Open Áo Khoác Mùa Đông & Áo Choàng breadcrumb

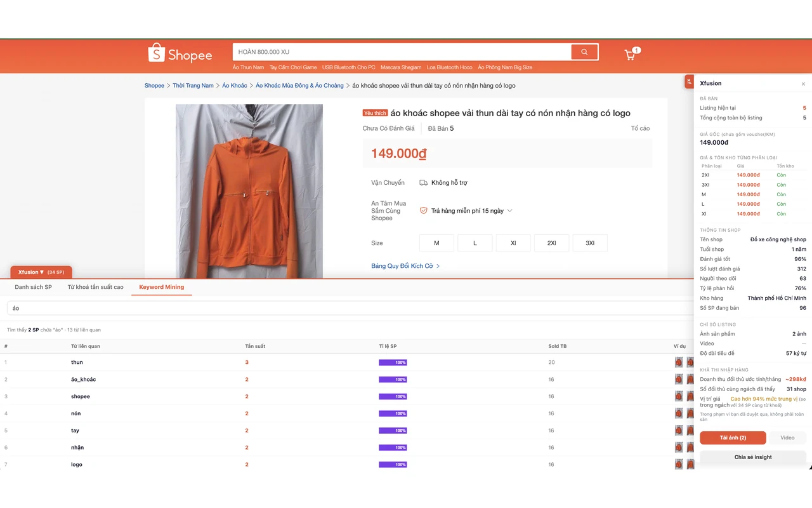299,86
